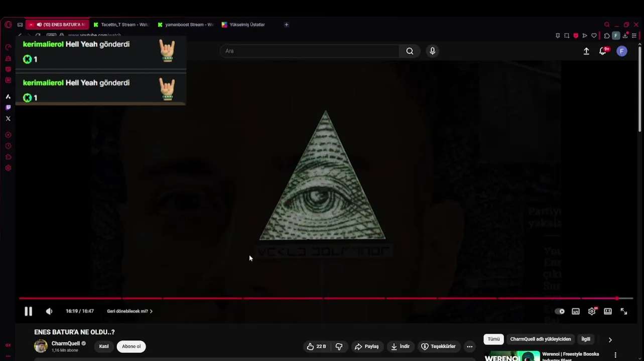Mute the video volume
The image size is (644, 361).
(x=49, y=311)
